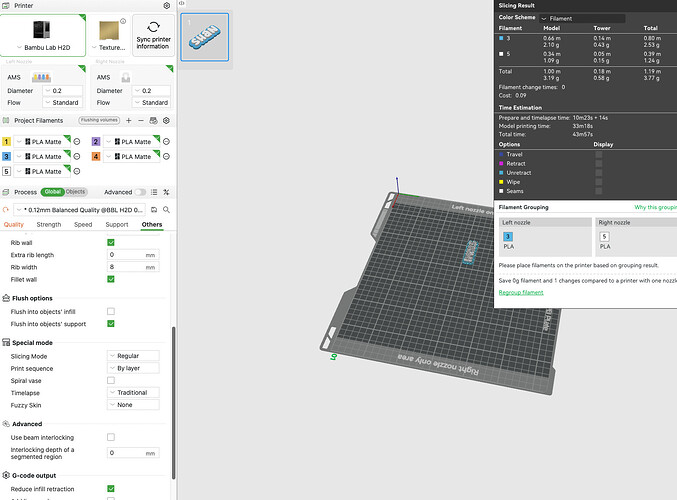The height and width of the screenshot is (500, 677).
Task: Open Project Filaments settings gear
Action: point(166,120)
